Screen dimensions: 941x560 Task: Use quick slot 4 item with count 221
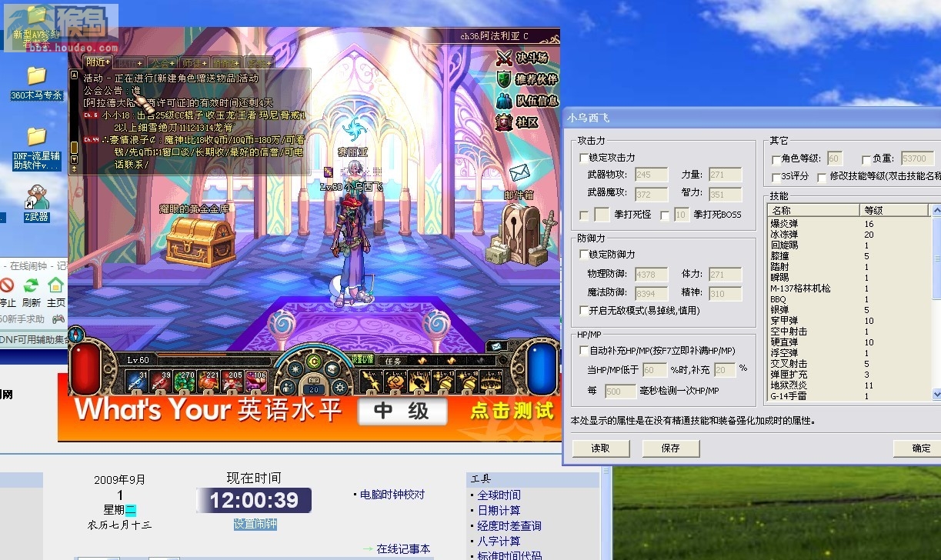pyautogui.click(x=208, y=380)
